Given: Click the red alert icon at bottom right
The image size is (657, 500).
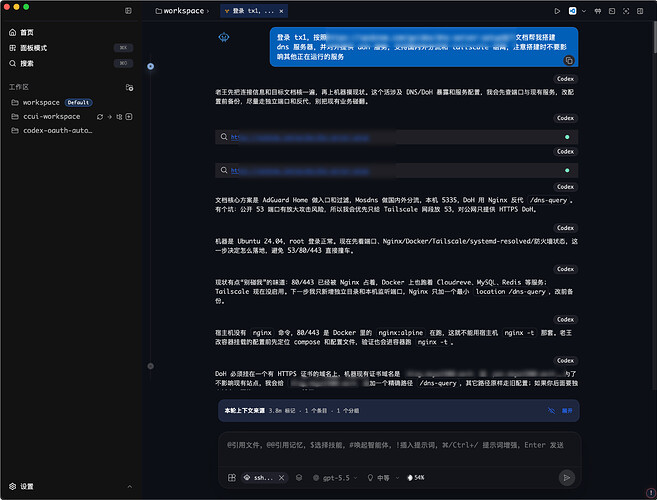Looking at the screenshot, I should click(650, 492).
